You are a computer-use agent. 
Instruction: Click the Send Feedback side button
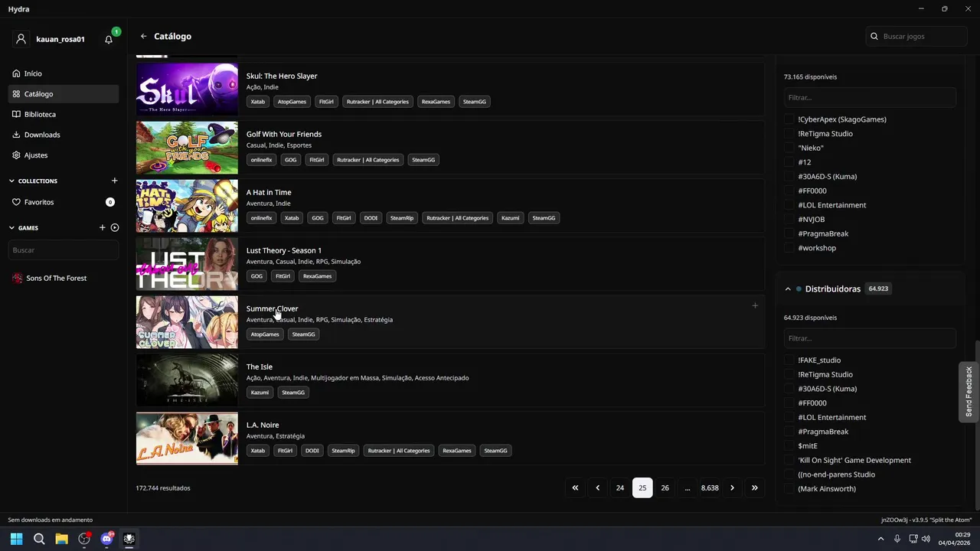[969, 392]
